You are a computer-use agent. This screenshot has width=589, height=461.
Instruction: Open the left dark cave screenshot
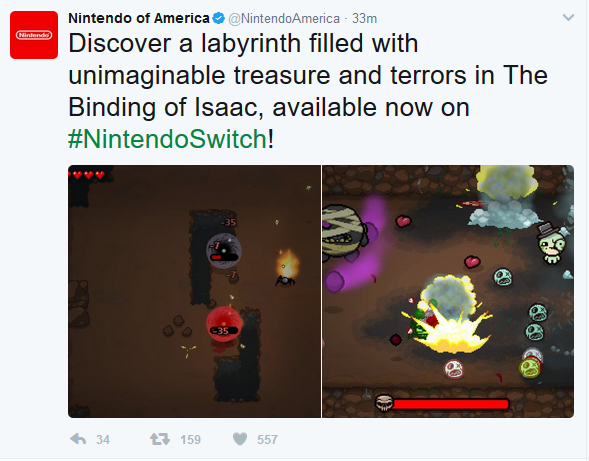pyautogui.click(x=194, y=291)
